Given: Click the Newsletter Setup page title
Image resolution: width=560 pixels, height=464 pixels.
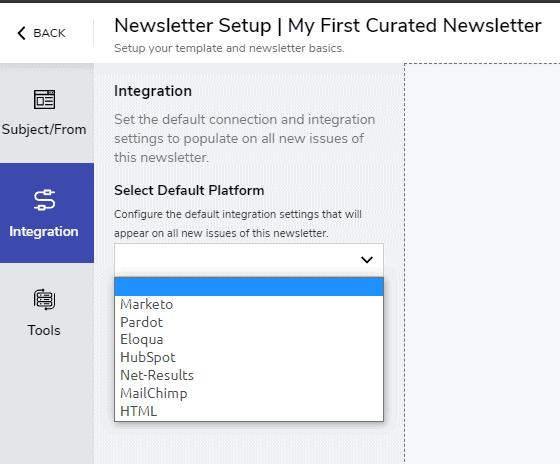Looking at the screenshot, I should 328,26.
